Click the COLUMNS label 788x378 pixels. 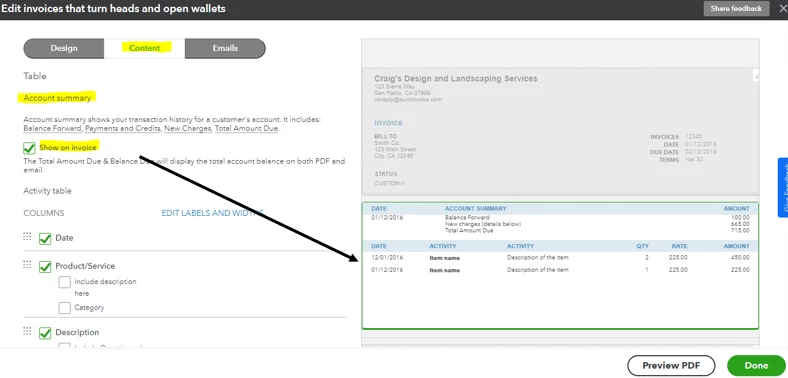[x=44, y=213]
